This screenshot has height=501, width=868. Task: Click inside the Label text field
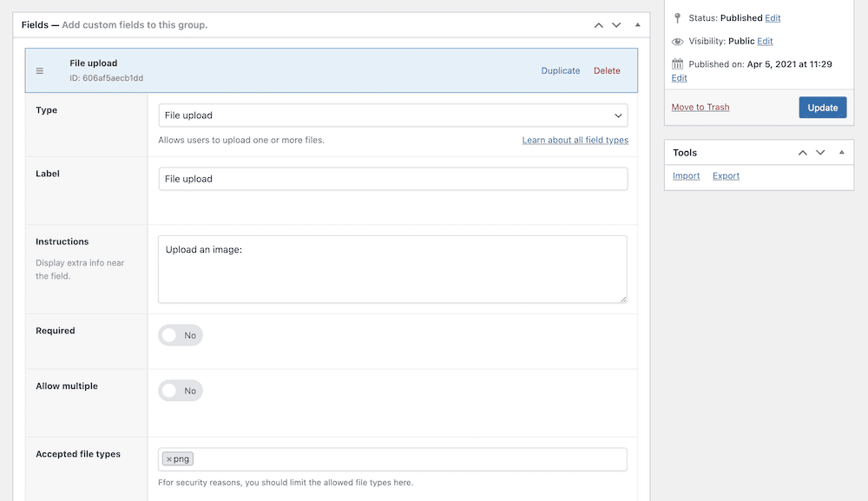coord(392,178)
